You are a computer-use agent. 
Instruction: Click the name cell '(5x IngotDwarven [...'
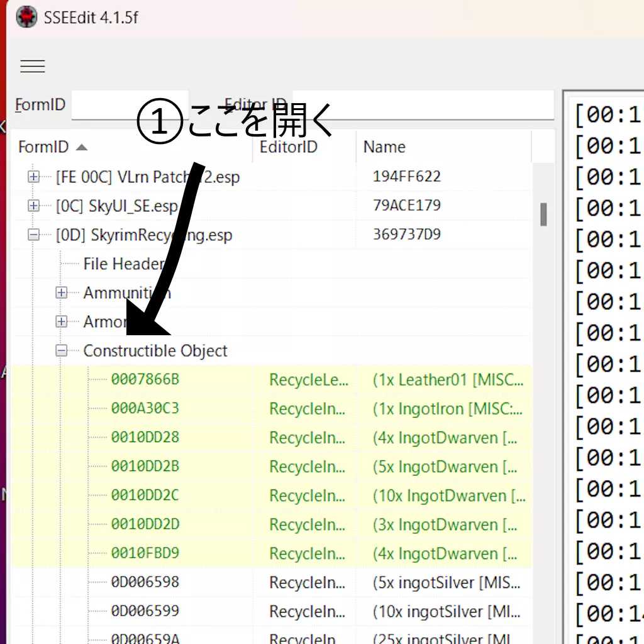[445, 467]
